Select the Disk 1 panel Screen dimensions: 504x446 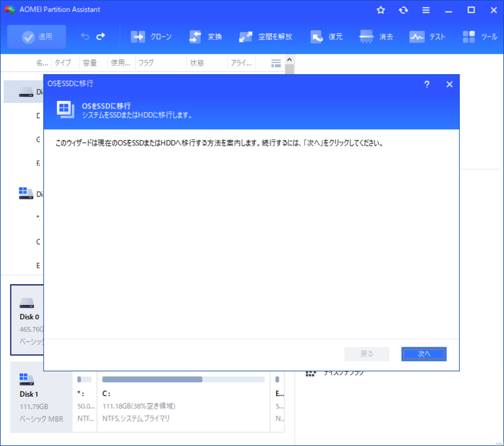click(x=41, y=397)
